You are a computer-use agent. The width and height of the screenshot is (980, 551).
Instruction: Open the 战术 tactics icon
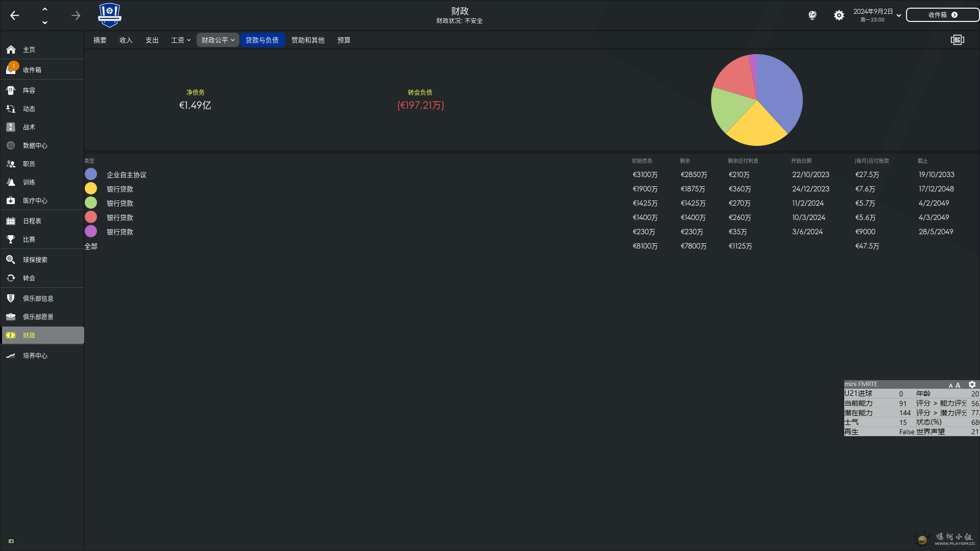11,127
